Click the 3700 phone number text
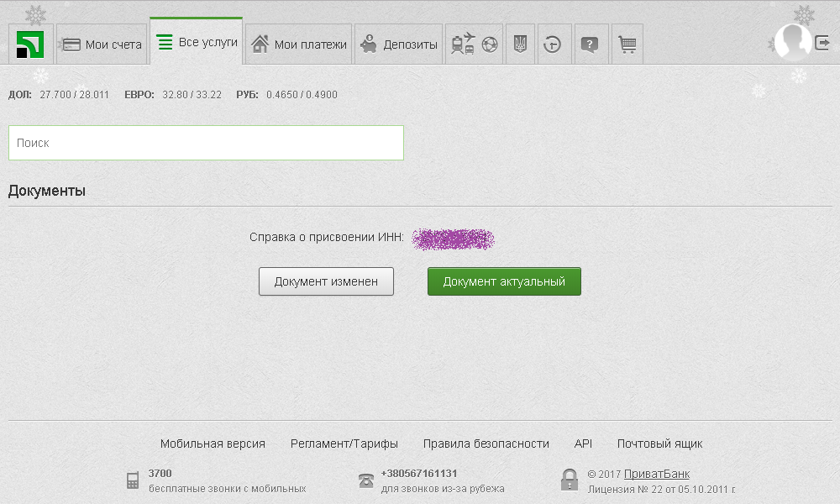The image size is (840, 504). (x=160, y=474)
